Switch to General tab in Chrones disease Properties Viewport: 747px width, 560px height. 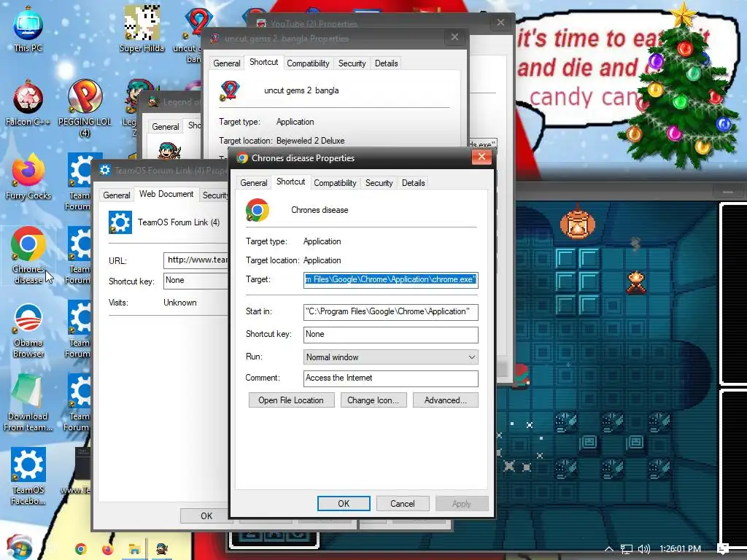pos(253,183)
